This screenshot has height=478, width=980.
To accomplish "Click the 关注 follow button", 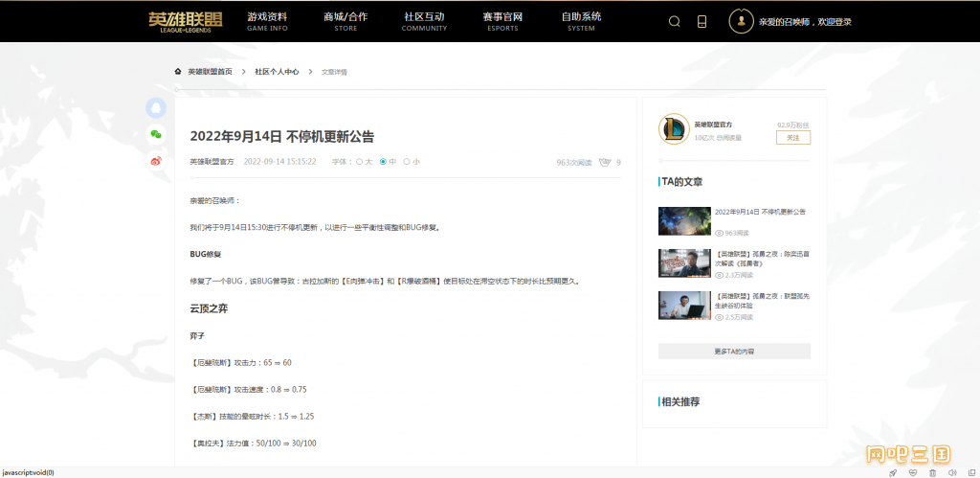I will (793, 138).
